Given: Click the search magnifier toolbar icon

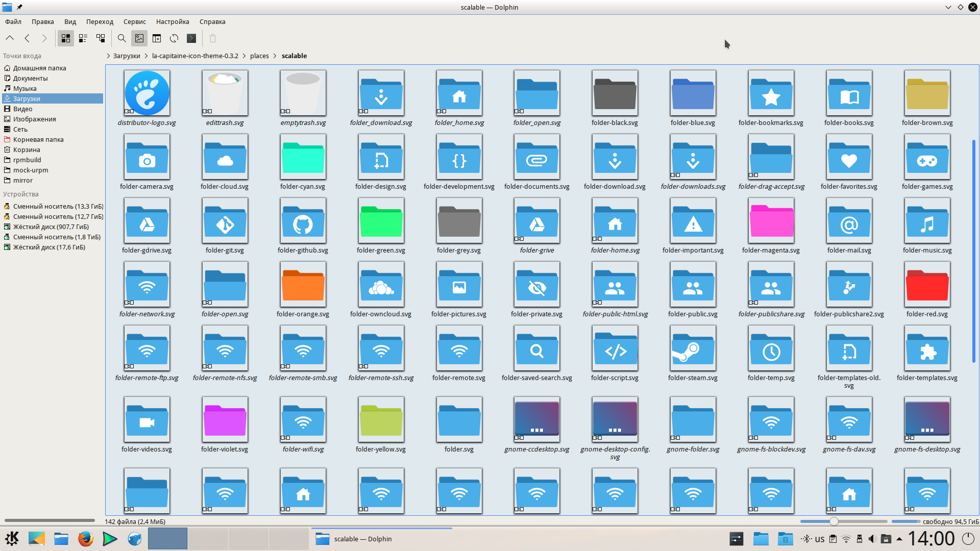Looking at the screenshot, I should 121,38.
